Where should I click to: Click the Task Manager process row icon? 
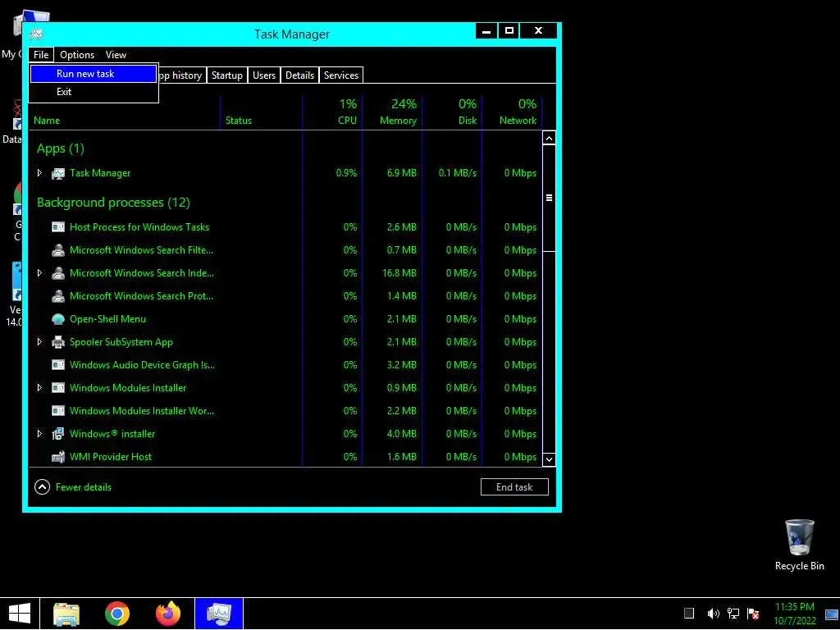click(x=58, y=173)
